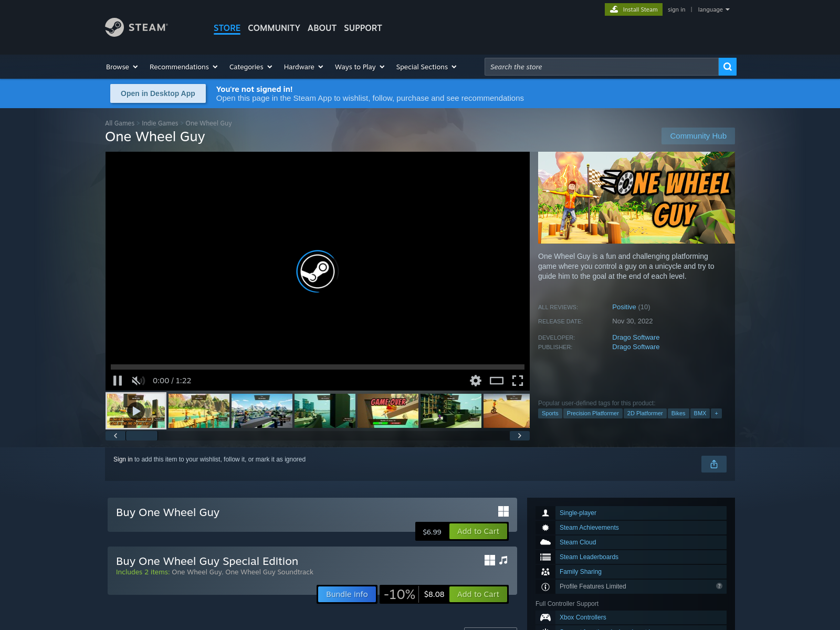Click the soundtrack music note icon
The height and width of the screenshot is (630, 840).
[503, 560]
